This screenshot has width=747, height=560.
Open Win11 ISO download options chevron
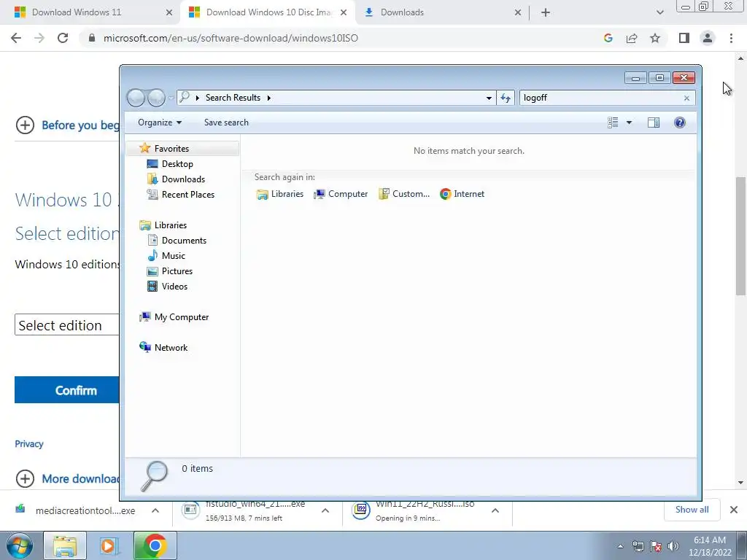pyautogui.click(x=495, y=510)
